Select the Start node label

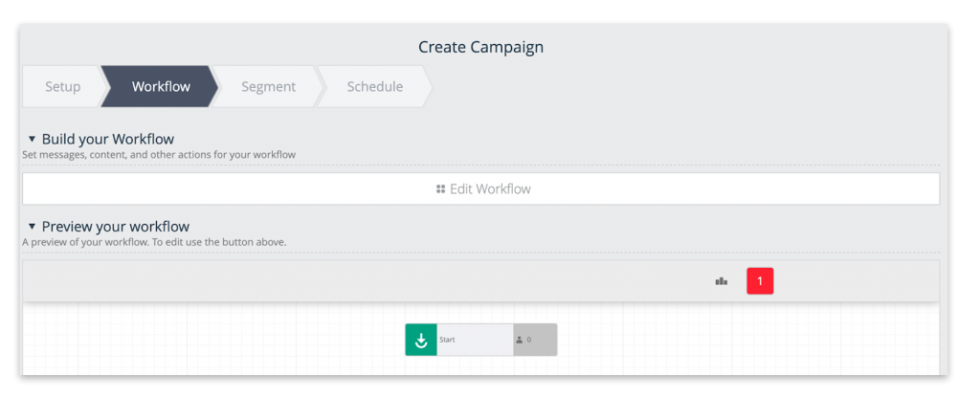(447, 340)
